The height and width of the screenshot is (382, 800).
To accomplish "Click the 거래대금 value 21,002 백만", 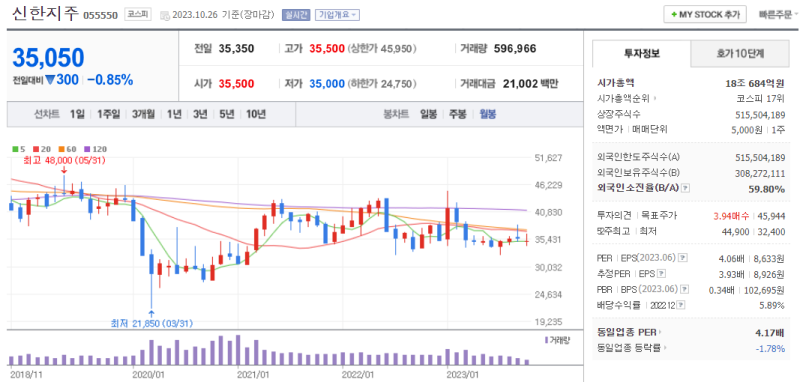I will click(531, 84).
